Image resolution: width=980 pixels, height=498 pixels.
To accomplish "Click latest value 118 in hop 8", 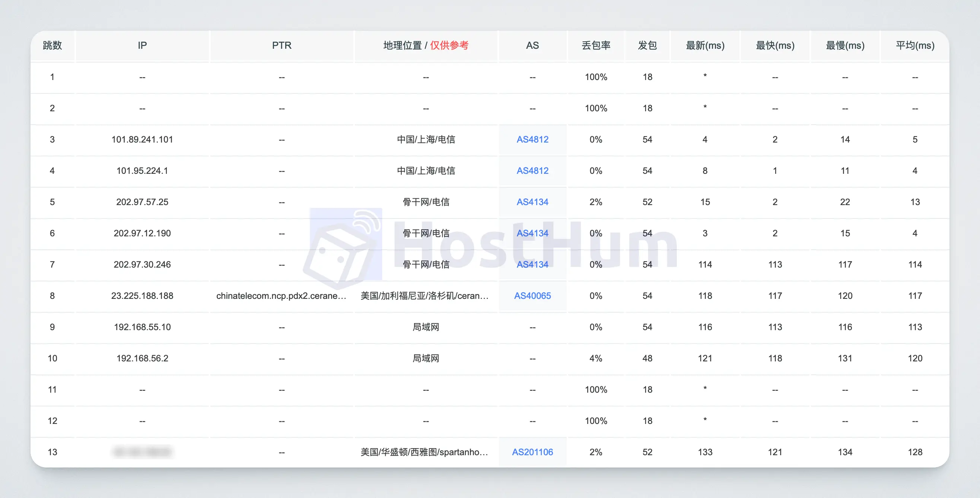I will [x=705, y=296].
